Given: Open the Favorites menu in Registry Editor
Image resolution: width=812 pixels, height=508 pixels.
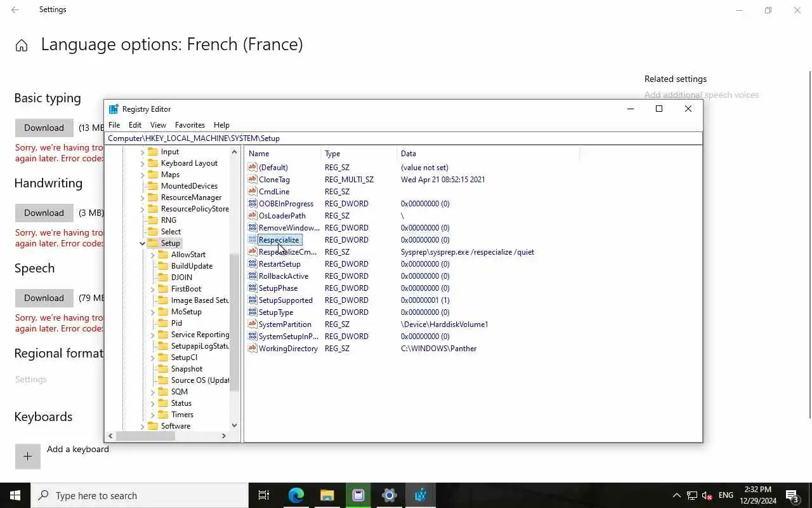Looking at the screenshot, I should (190, 125).
